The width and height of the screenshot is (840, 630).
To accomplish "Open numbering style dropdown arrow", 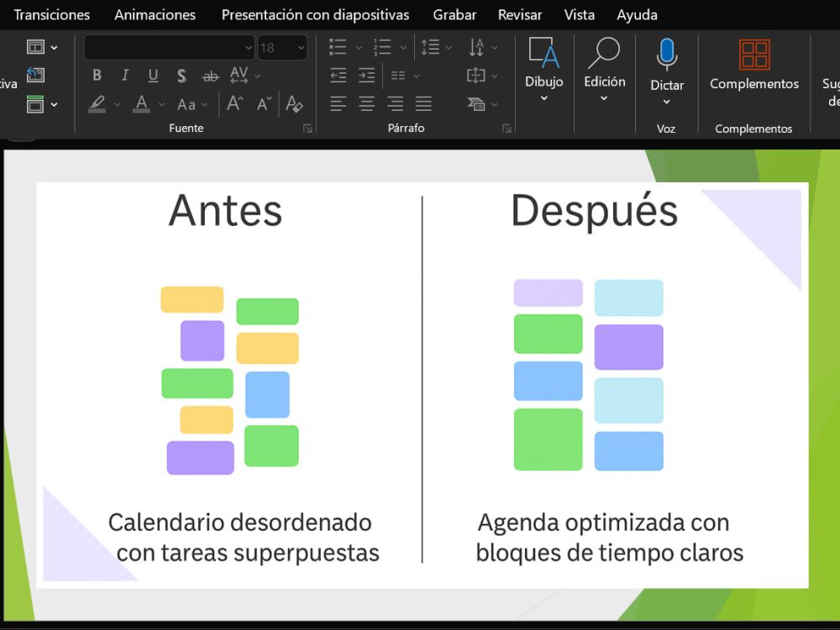I will pyautogui.click(x=403, y=48).
